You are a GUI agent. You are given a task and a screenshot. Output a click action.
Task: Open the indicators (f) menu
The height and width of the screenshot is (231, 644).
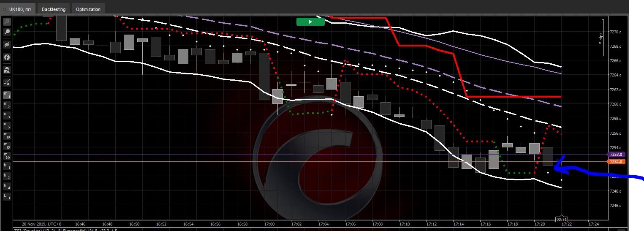[7, 57]
